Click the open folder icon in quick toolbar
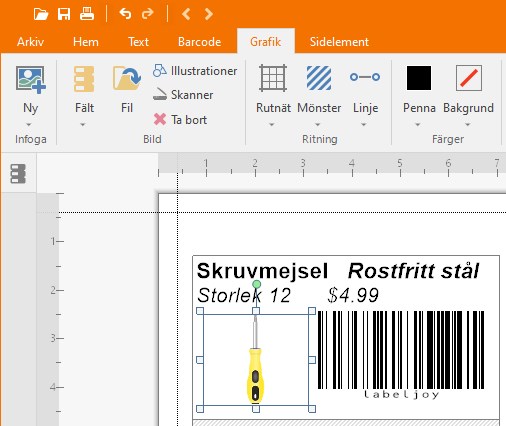 [x=41, y=14]
